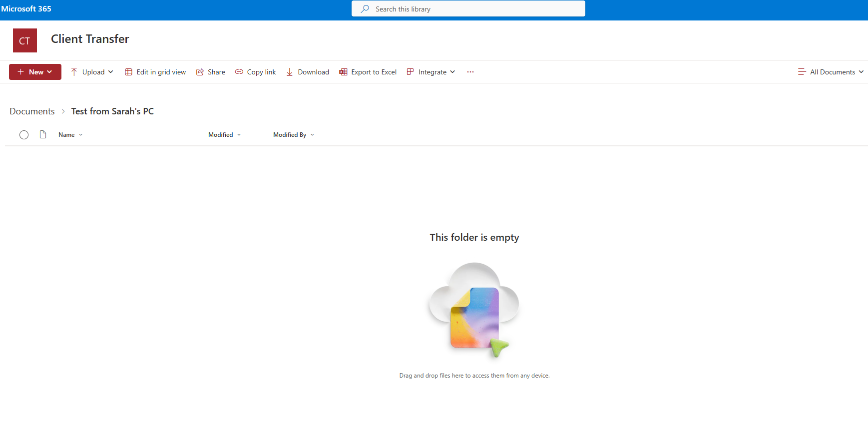Click the Search this library field

click(468, 9)
